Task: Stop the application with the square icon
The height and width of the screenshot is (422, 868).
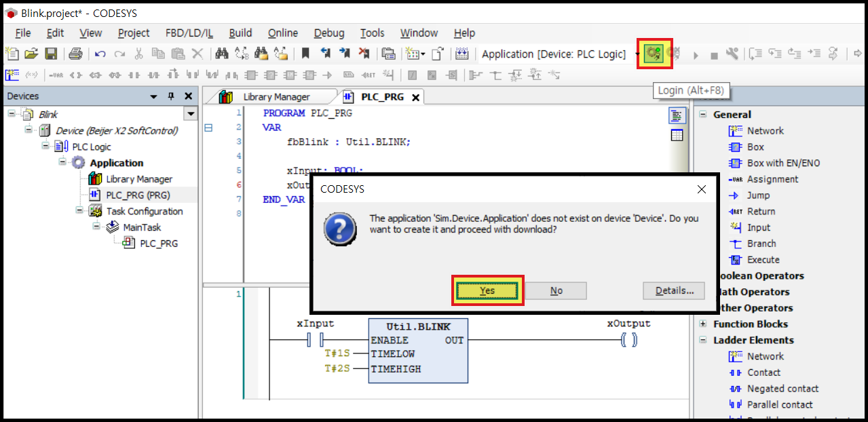Action: [714, 56]
